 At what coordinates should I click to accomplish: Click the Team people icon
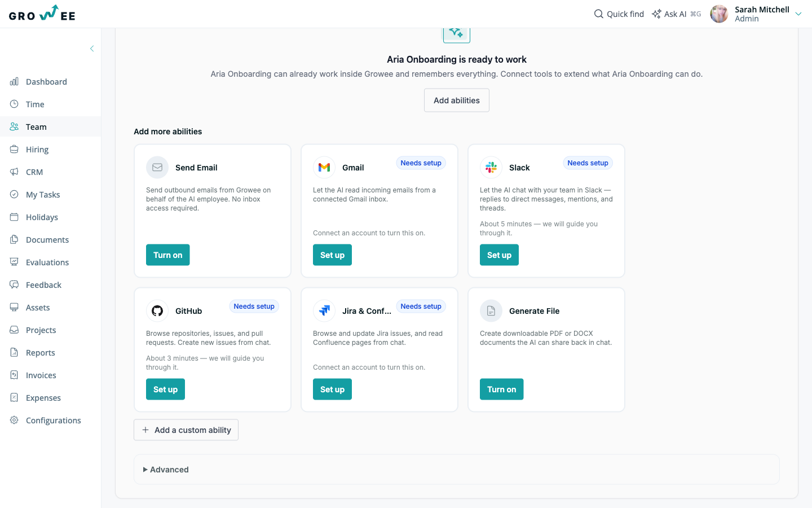click(x=14, y=126)
